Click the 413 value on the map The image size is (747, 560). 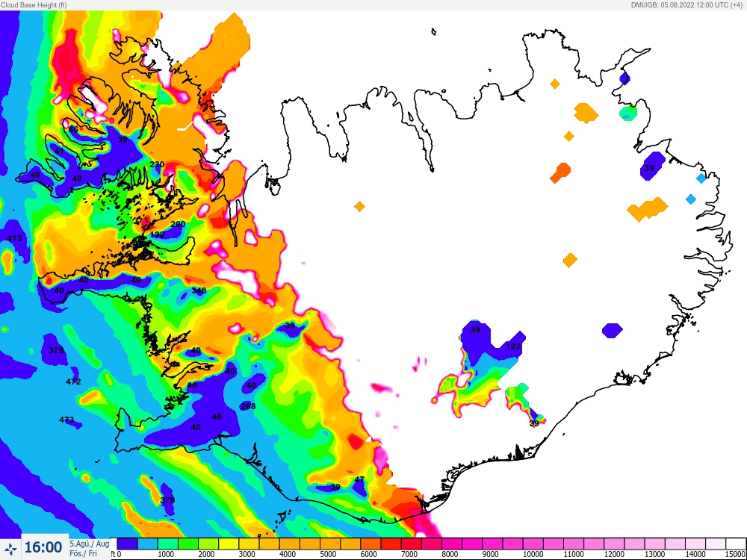pos(14,238)
